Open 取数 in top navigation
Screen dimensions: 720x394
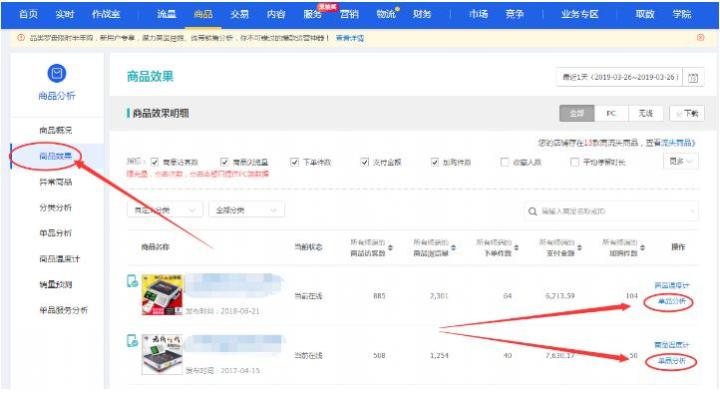[x=645, y=14]
